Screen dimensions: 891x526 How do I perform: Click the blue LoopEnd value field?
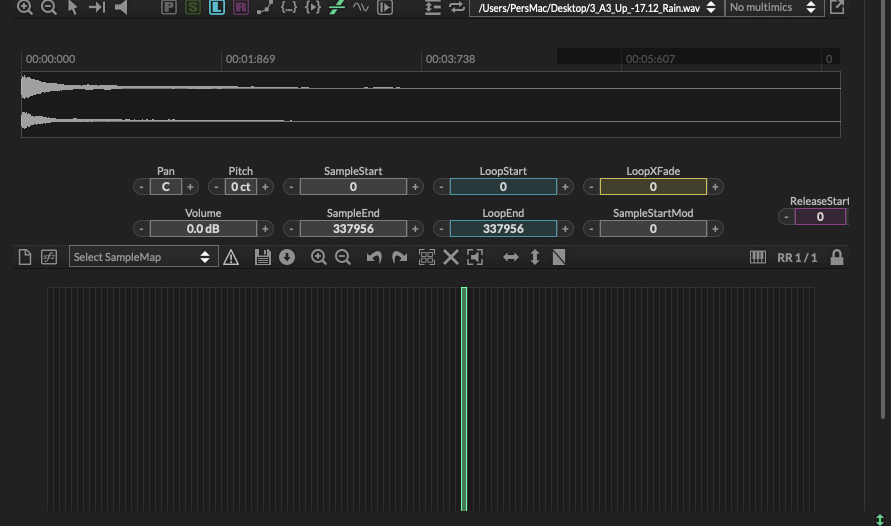tap(503, 229)
